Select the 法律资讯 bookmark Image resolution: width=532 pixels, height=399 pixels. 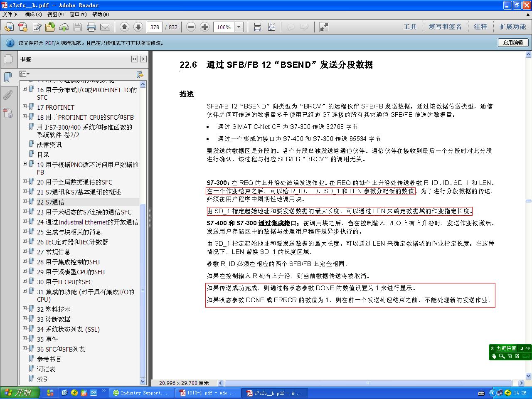tap(49, 145)
